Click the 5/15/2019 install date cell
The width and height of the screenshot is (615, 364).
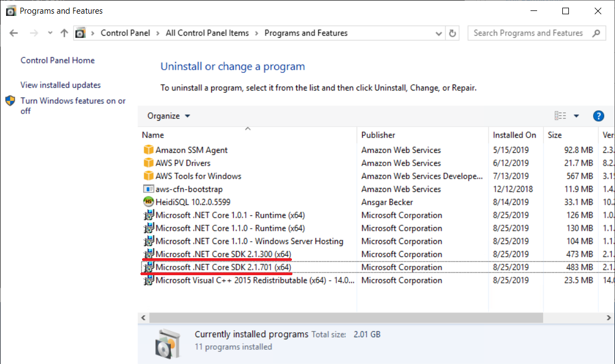coord(511,150)
